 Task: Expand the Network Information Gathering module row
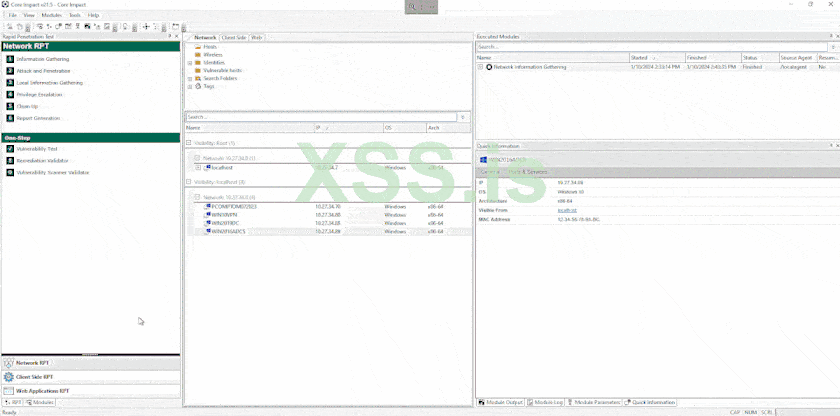(481, 67)
